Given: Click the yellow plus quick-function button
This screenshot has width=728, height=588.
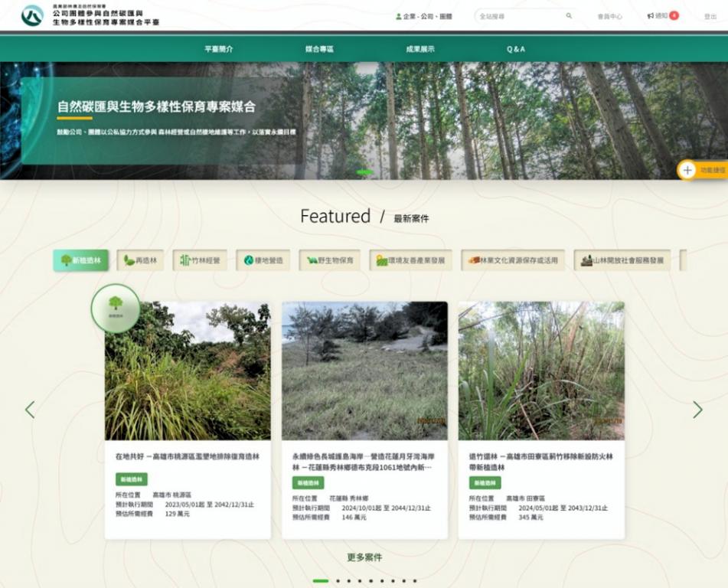Looking at the screenshot, I should click(x=687, y=170).
